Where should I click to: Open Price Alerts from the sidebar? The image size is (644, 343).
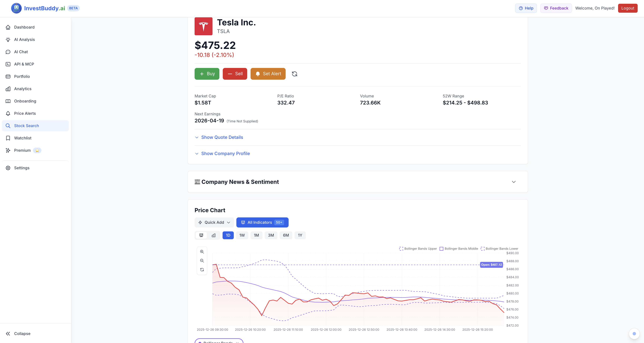[25, 113]
